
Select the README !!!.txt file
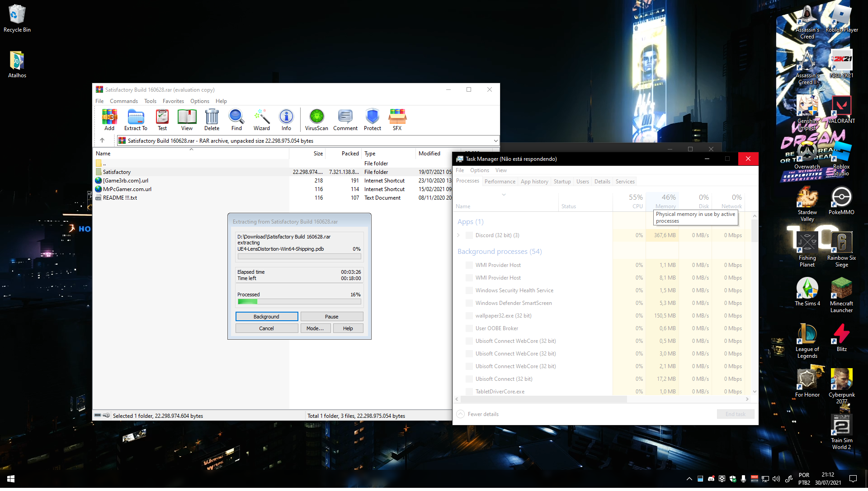click(x=273, y=198)
